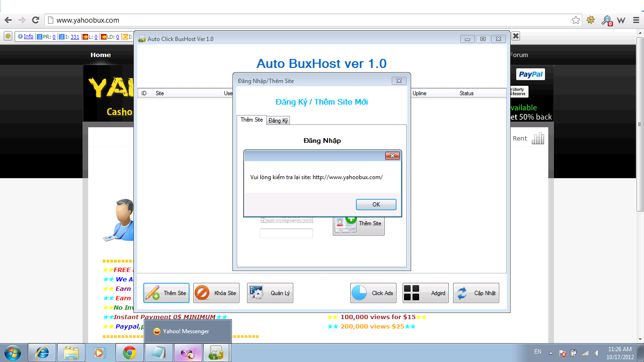The image size is (644, 362).
Task: Switch to Google Chrome in the taskbar
Action: 130,353
